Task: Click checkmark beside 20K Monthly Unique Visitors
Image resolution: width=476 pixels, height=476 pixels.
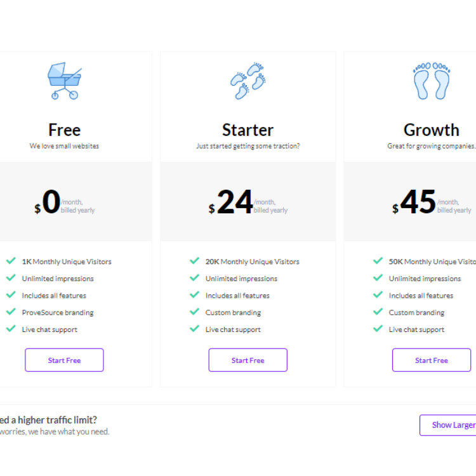Action: coord(194,261)
